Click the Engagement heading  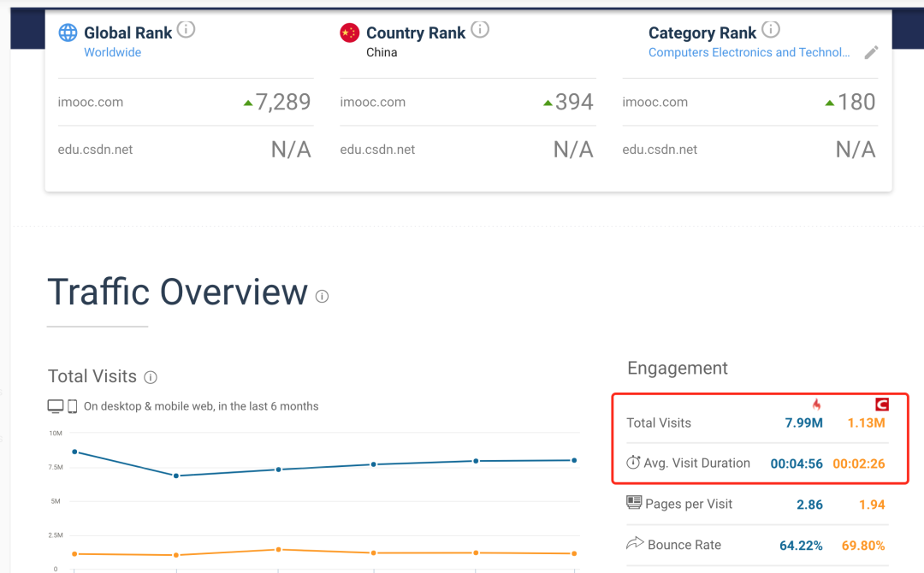[x=677, y=368]
